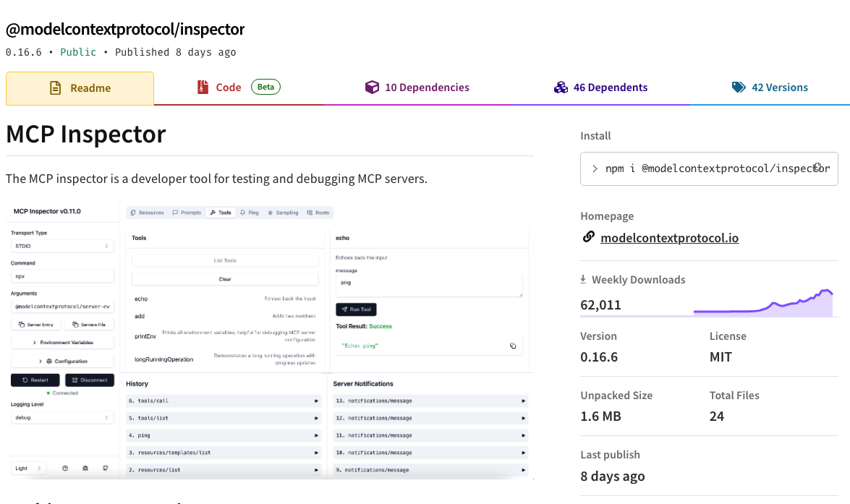Select the printEnv tool row
This screenshot has height=504, width=850.
[225, 336]
